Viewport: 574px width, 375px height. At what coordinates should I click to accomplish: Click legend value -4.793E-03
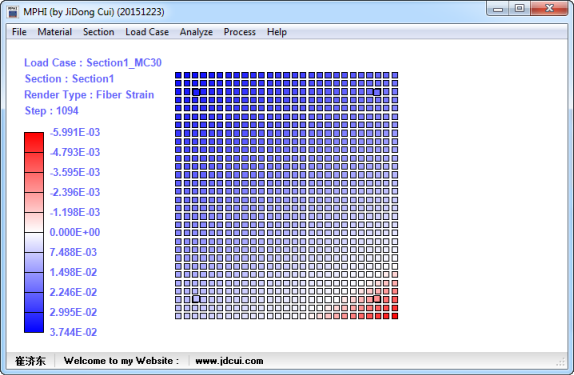tap(75, 152)
